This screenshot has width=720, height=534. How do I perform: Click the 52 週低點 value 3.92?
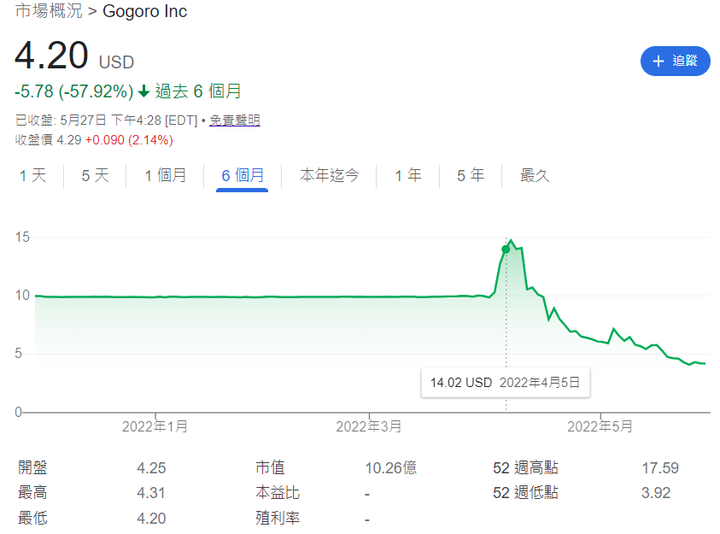point(656,493)
